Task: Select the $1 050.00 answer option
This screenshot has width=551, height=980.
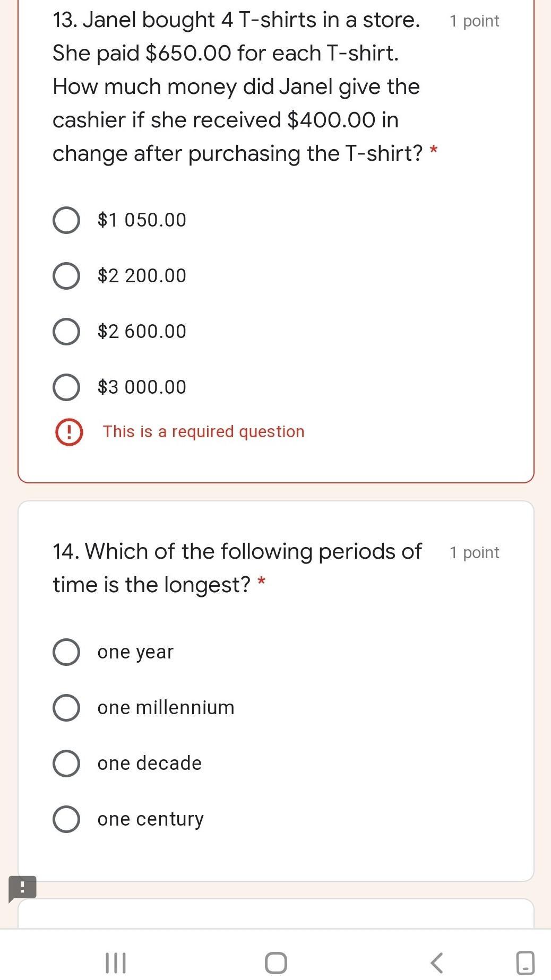Action: (x=66, y=220)
